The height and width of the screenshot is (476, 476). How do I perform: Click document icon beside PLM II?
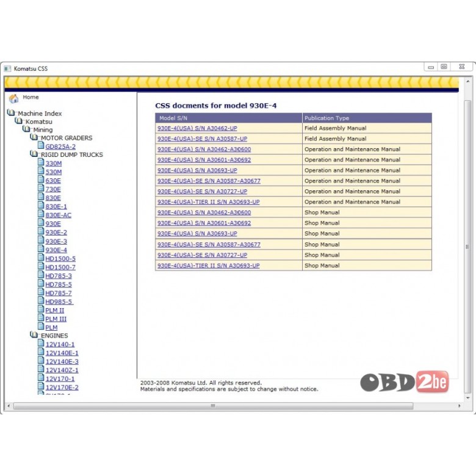click(x=41, y=309)
